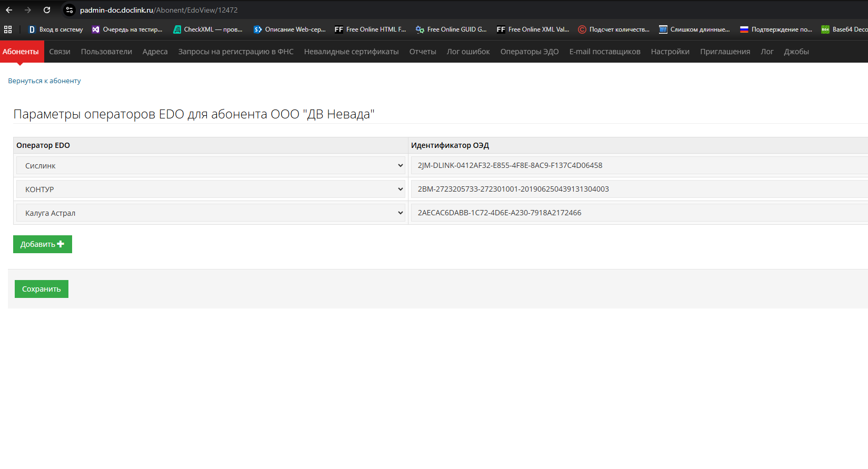Expand the Сислинк operator dropdown

[211, 165]
